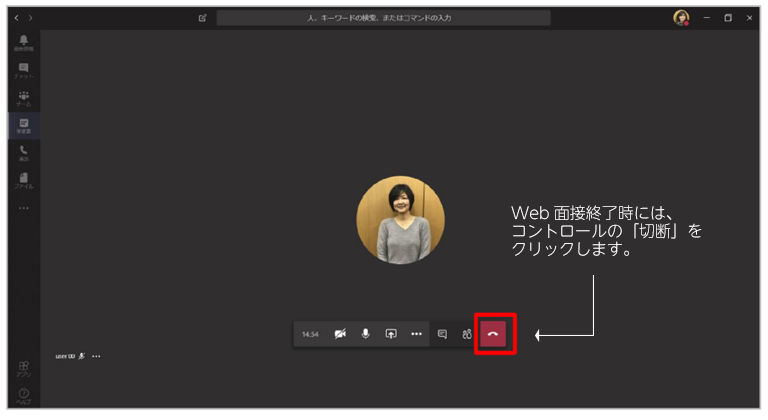Show the participants panel
Viewport: 768px width, 420px height.
[x=467, y=334]
